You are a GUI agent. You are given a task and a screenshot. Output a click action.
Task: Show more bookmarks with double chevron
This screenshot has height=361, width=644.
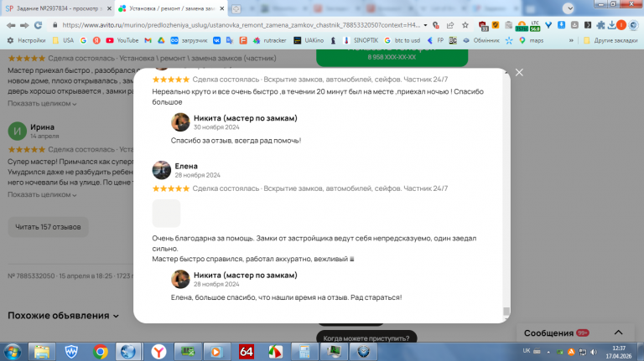click(x=571, y=40)
